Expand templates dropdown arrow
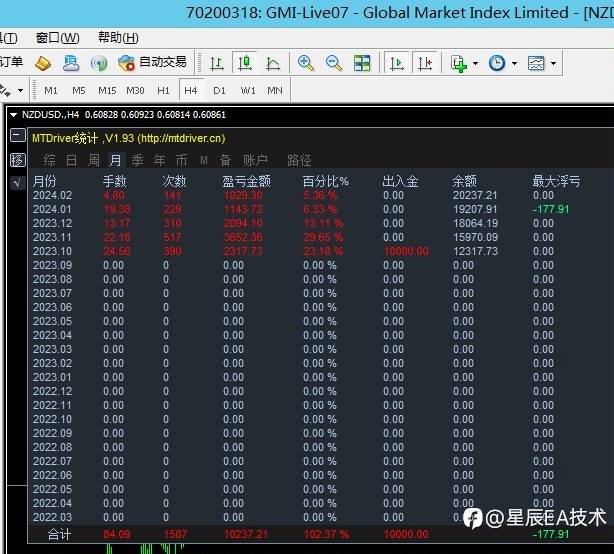 click(x=553, y=63)
